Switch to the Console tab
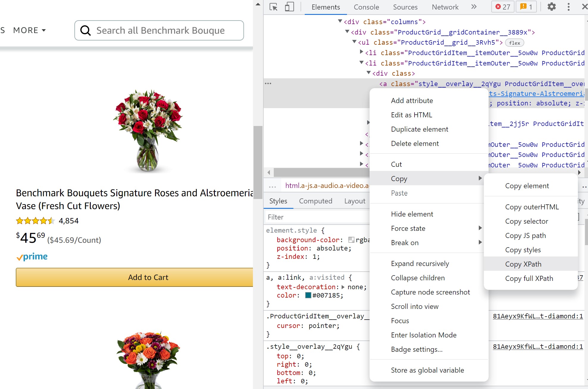Screen dimensions: 588x389 click(x=366, y=7)
